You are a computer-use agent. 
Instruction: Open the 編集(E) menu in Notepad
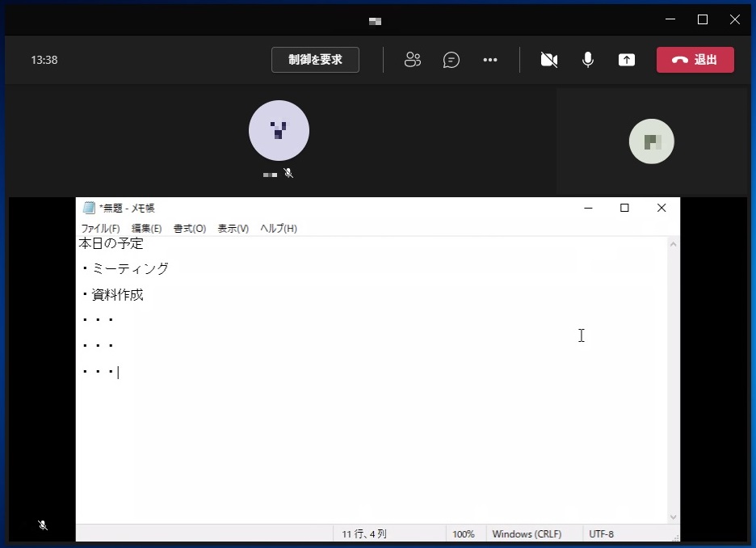(146, 228)
